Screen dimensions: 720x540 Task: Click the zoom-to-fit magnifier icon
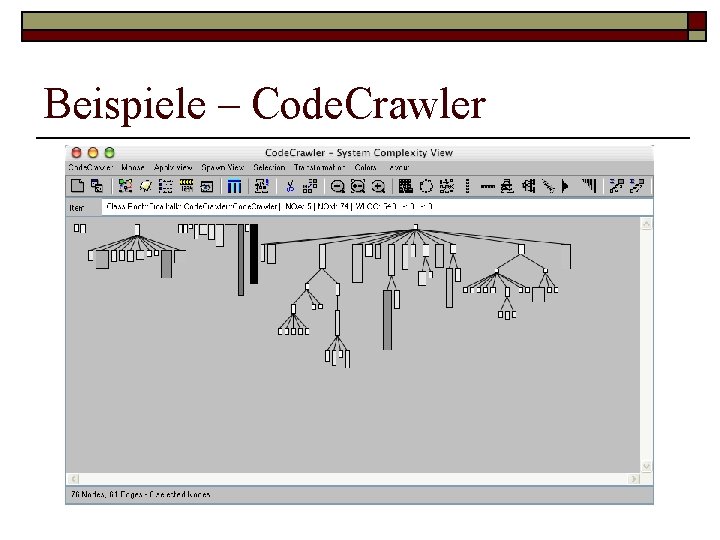358,186
